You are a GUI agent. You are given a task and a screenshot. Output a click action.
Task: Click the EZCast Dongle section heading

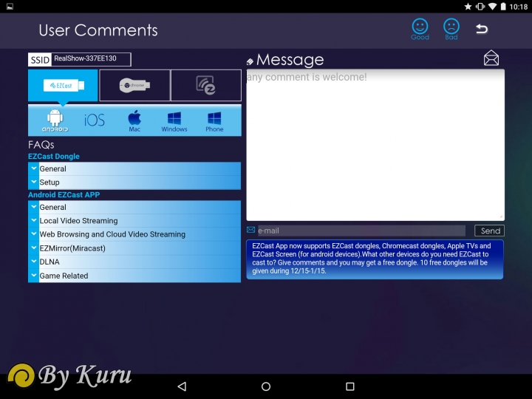[54, 157]
